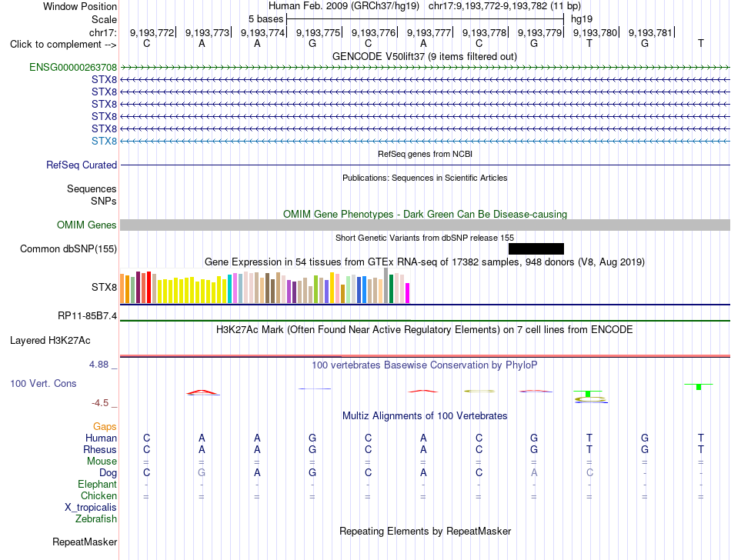Click the RepeatMasker track label
The image size is (731, 560).
[x=85, y=542]
